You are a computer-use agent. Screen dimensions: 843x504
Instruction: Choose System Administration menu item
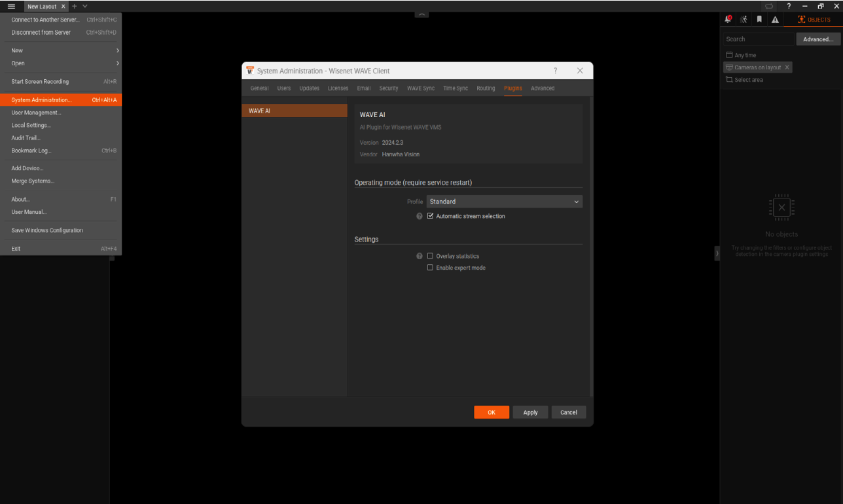[61, 100]
